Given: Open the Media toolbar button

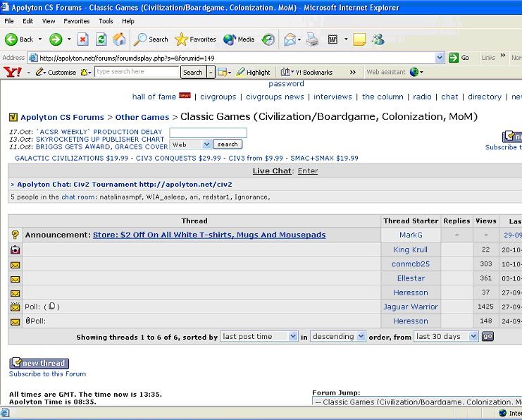Looking at the screenshot, I should click(239, 39).
